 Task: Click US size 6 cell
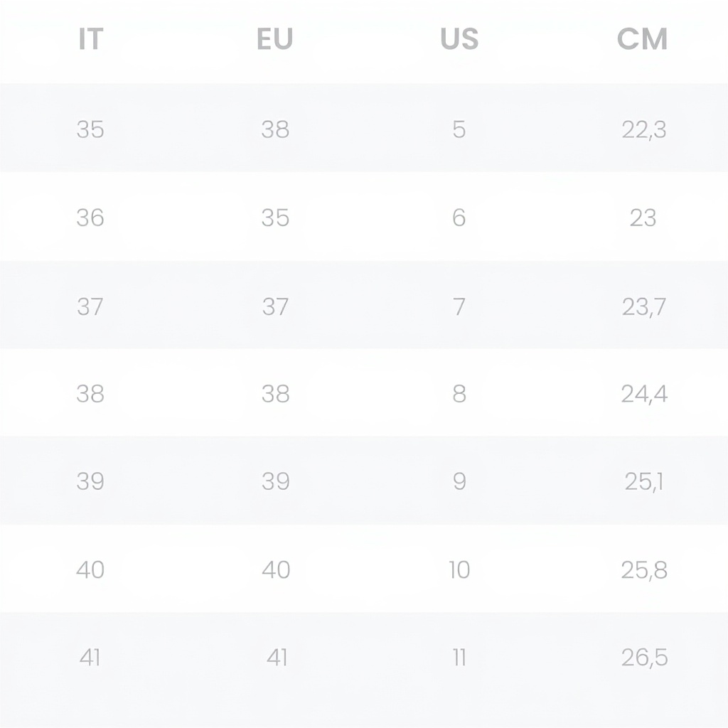[x=459, y=218]
